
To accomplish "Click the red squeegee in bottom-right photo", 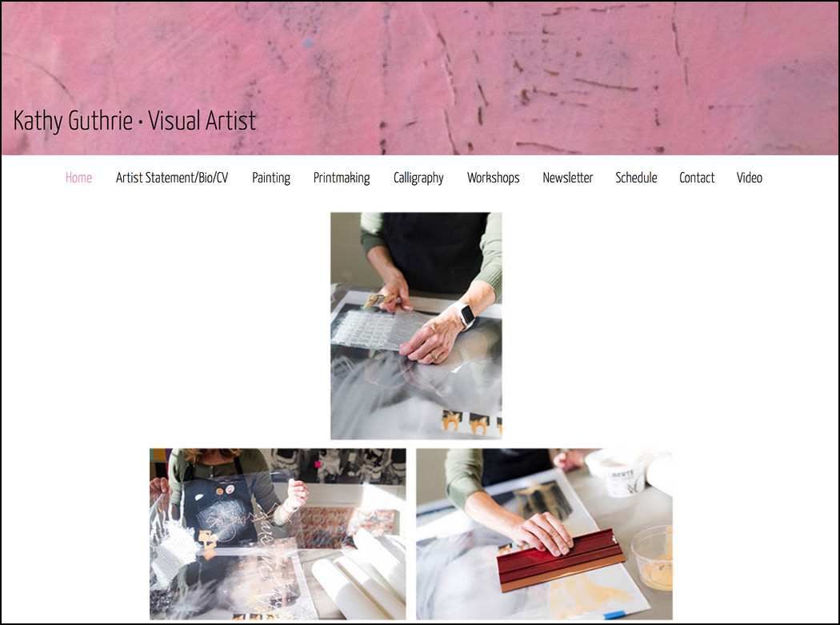I will (x=560, y=561).
